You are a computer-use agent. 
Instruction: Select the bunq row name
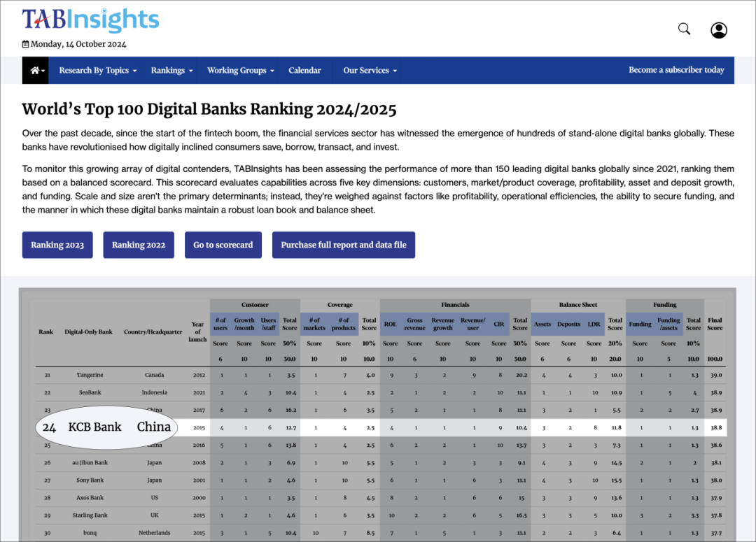tap(90, 533)
